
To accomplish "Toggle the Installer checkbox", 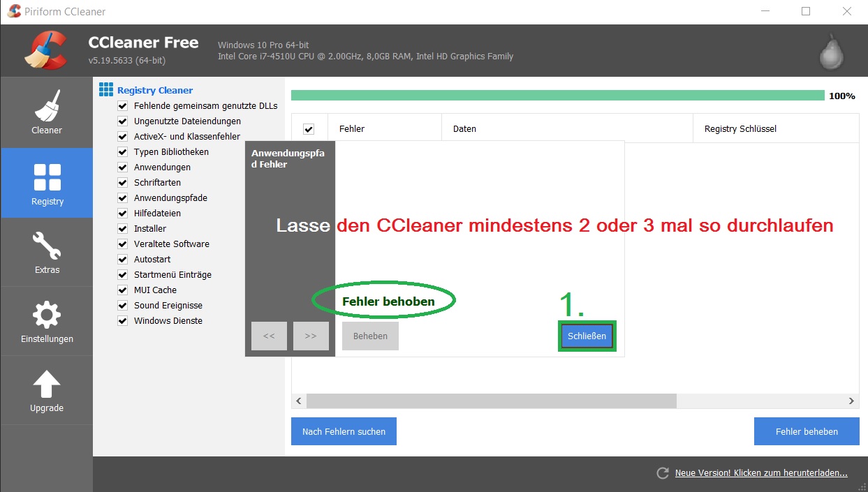I will coord(123,229).
